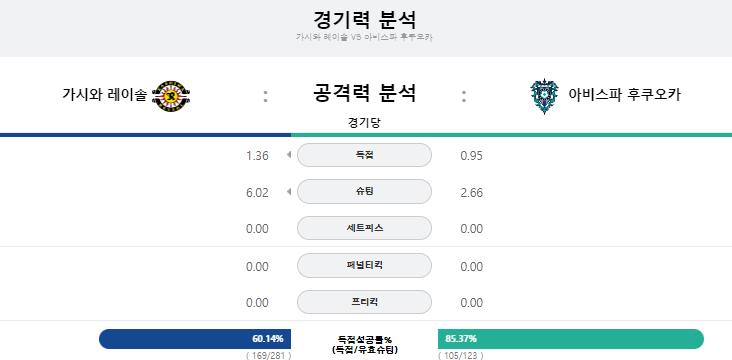Image resolution: width=732 pixels, height=360 pixels.
Task: Select the 프리킥 stat button
Action: 364,302
